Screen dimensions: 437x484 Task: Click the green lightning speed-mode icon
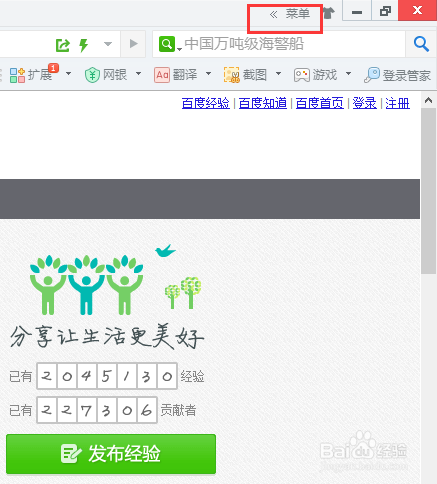pos(83,45)
